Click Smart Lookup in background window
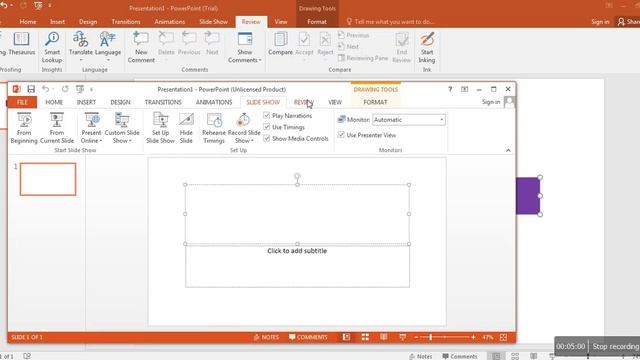640x360 pixels. point(52,47)
